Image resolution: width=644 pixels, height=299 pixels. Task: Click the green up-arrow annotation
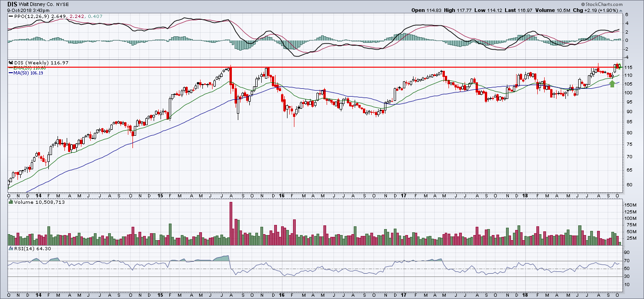click(x=612, y=83)
